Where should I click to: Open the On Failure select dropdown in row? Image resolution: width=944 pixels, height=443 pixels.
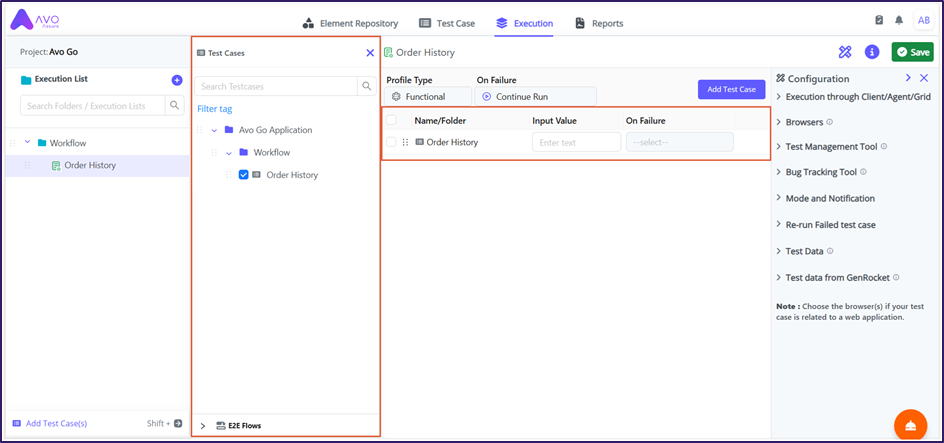point(679,142)
